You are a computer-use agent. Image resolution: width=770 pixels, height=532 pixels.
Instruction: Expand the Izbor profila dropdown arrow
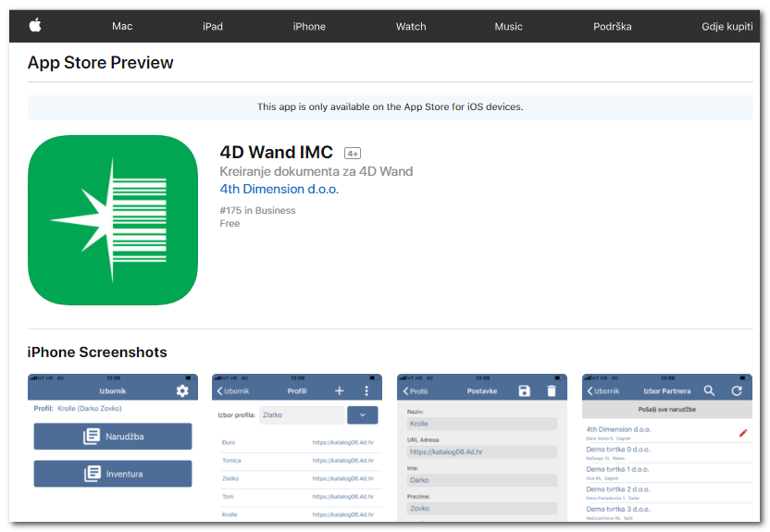click(x=363, y=415)
